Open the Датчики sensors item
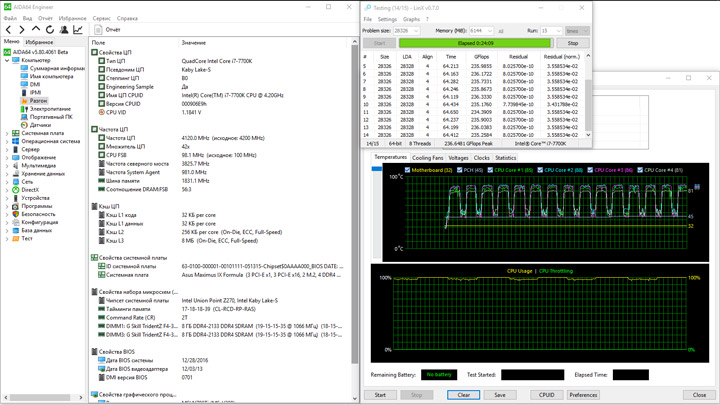The width and height of the screenshot is (720, 405). (40, 125)
